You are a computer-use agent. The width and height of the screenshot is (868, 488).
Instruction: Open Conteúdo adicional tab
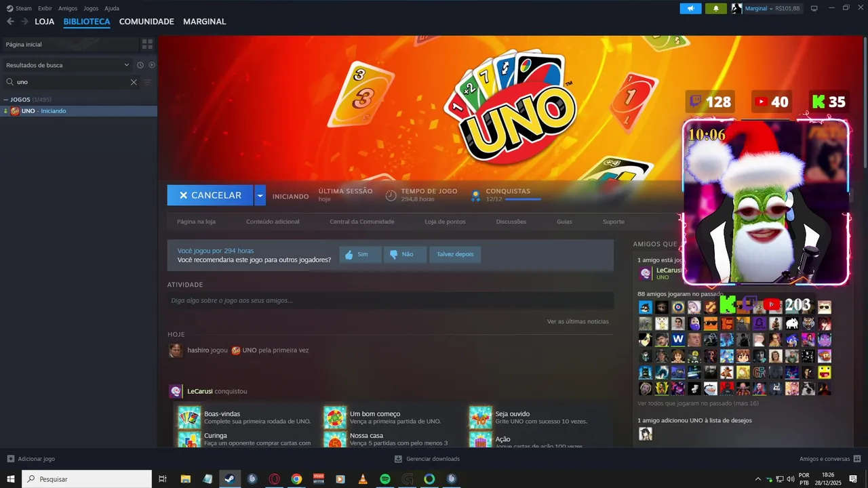click(273, 222)
